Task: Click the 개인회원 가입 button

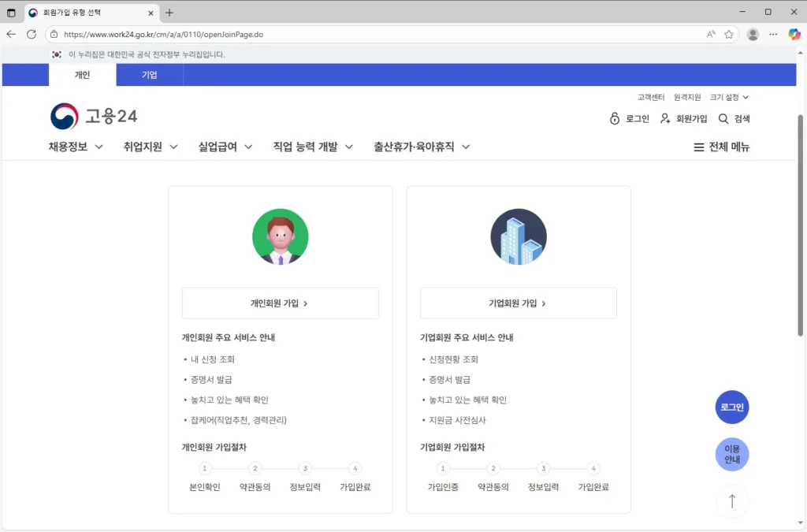Action: [281, 303]
